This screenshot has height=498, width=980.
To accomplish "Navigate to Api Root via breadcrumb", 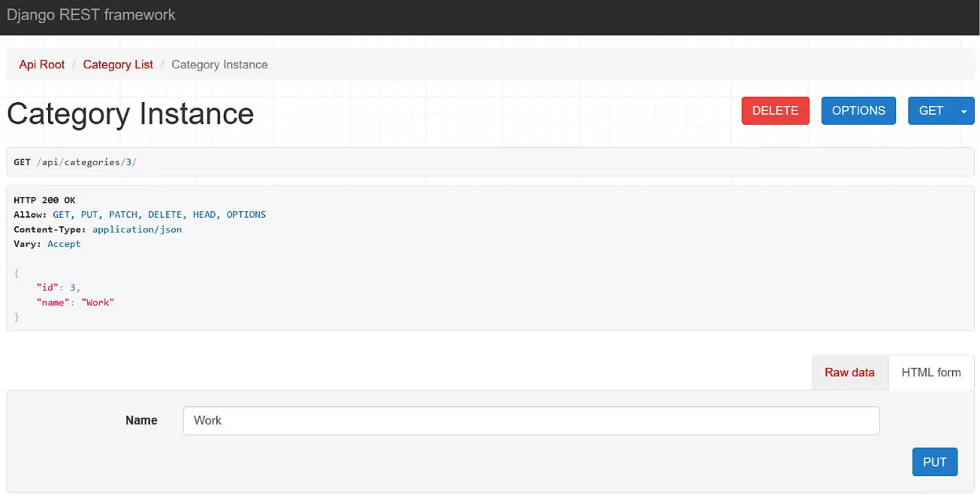I will [41, 65].
